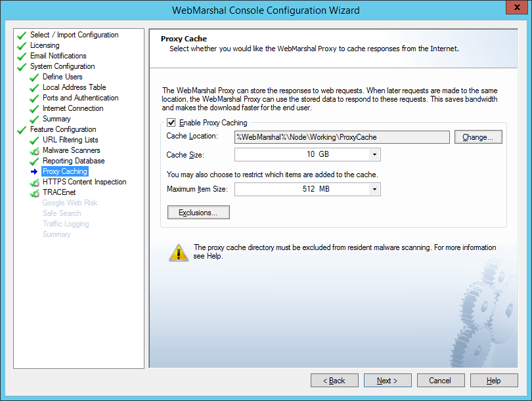
Task: Click the green checkmark beside Licensing
Action: [22, 46]
